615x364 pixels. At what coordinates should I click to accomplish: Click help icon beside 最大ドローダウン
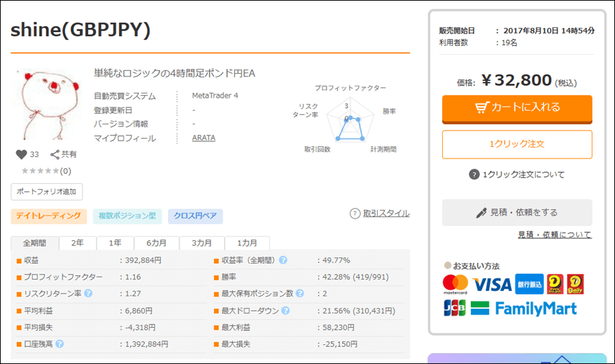tap(285, 311)
